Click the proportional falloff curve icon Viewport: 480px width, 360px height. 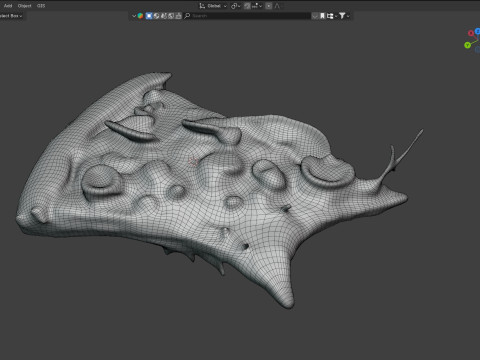click(x=277, y=6)
